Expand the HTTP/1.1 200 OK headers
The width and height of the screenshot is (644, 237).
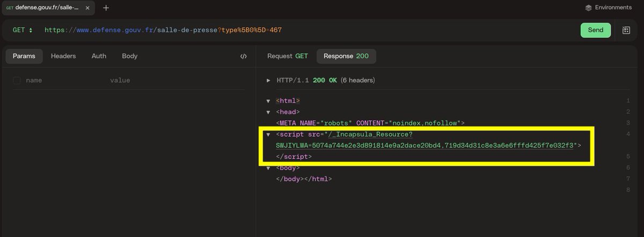[269, 80]
